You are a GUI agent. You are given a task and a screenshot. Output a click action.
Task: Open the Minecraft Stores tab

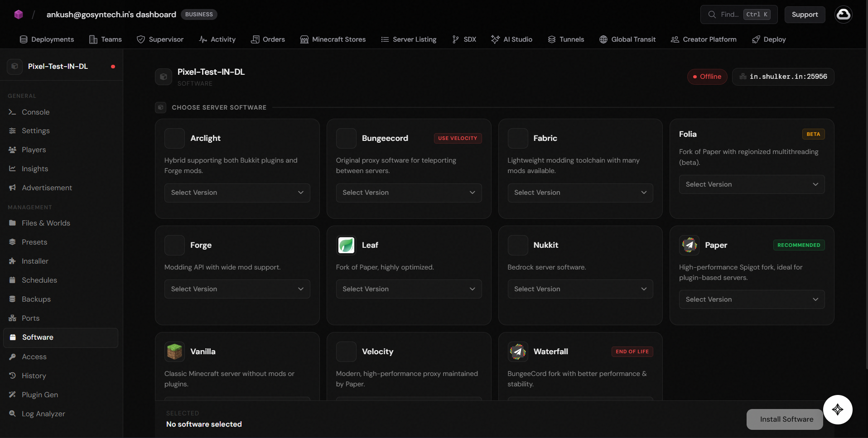333,39
